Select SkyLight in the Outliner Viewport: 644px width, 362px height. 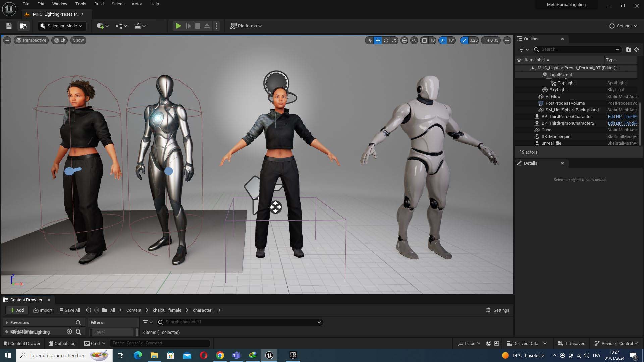(x=558, y=90)
